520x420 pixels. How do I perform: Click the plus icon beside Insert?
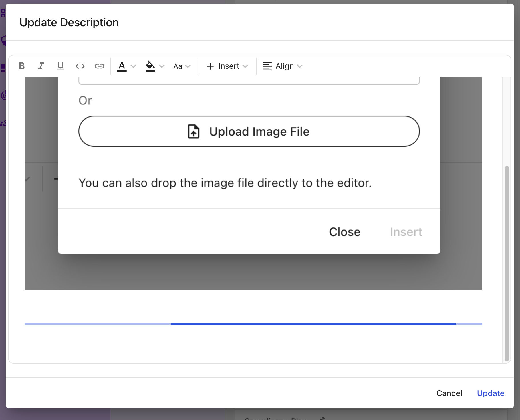[x=210, y=66]
